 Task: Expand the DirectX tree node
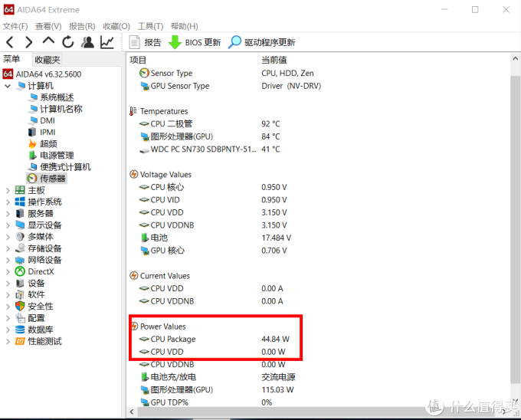click(7, 271)
